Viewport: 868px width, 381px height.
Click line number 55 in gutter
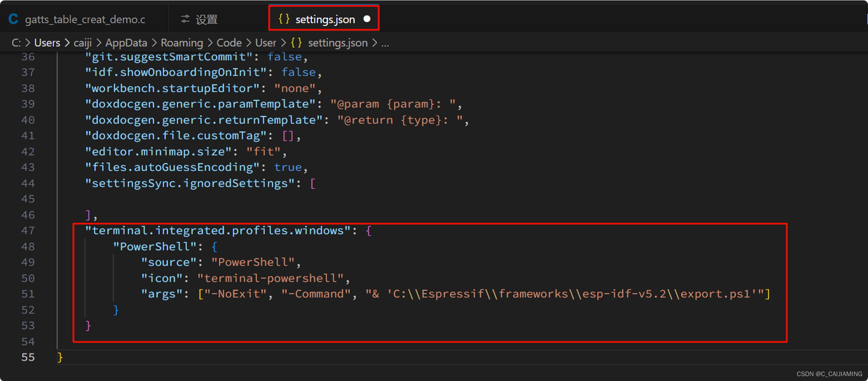pos(28,357)
